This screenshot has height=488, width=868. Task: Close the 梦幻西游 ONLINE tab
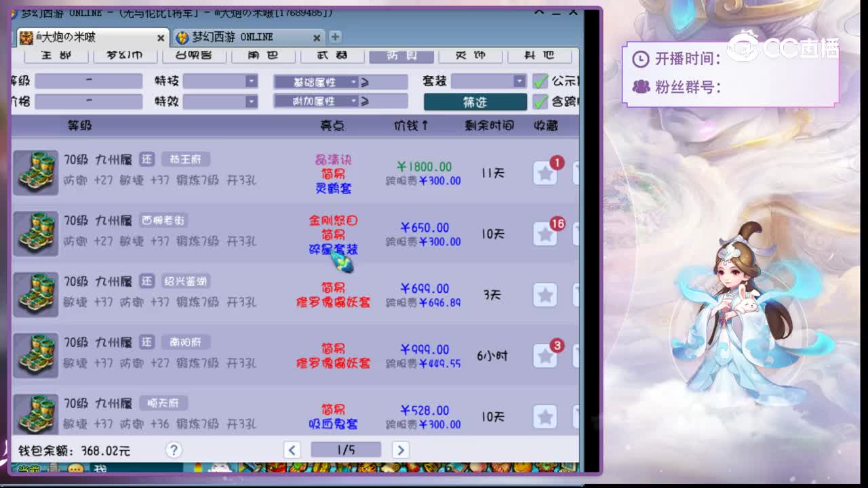click(x=317, y=37)
